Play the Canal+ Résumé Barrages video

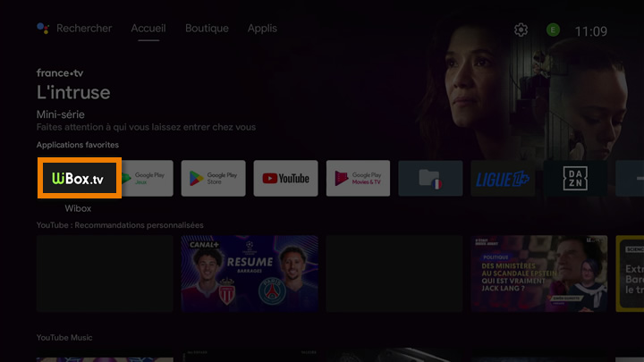point(250,274)
